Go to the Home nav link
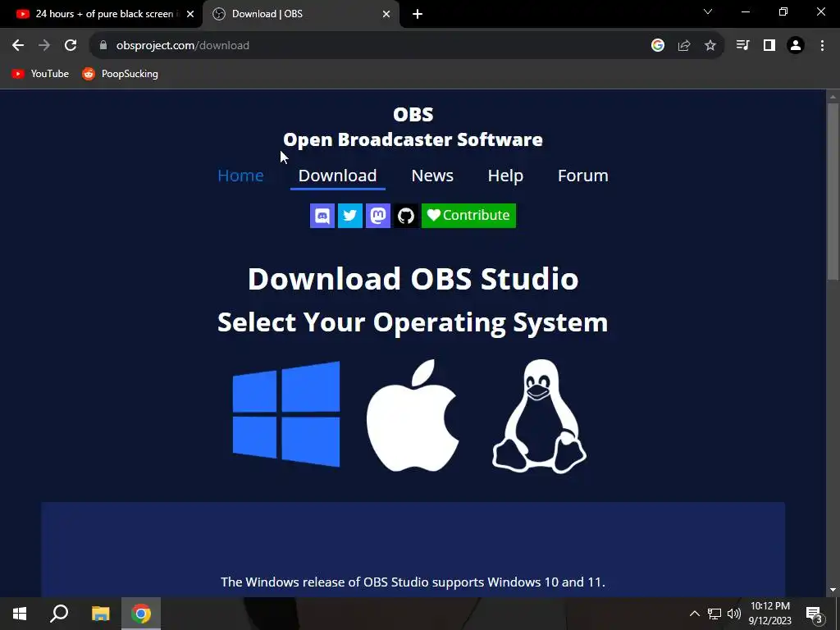 pos(240,176)
